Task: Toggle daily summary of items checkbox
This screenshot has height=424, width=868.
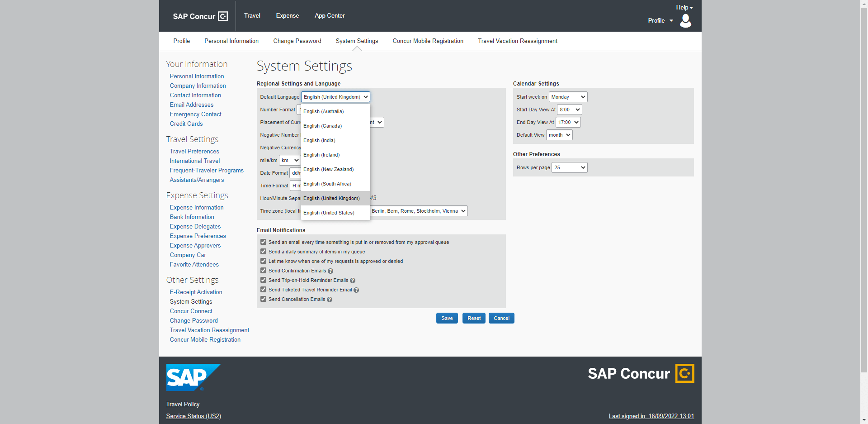Action: point(264,252)
